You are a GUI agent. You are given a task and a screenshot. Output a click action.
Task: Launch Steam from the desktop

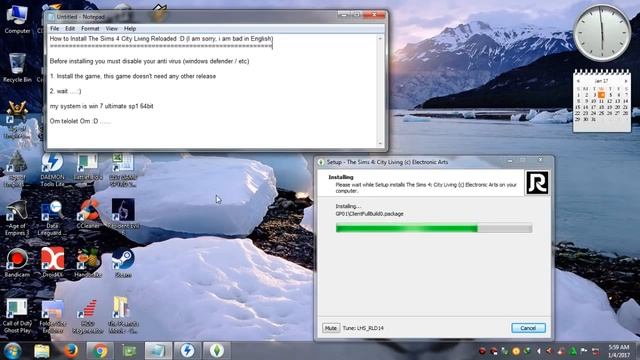[123, 263]
